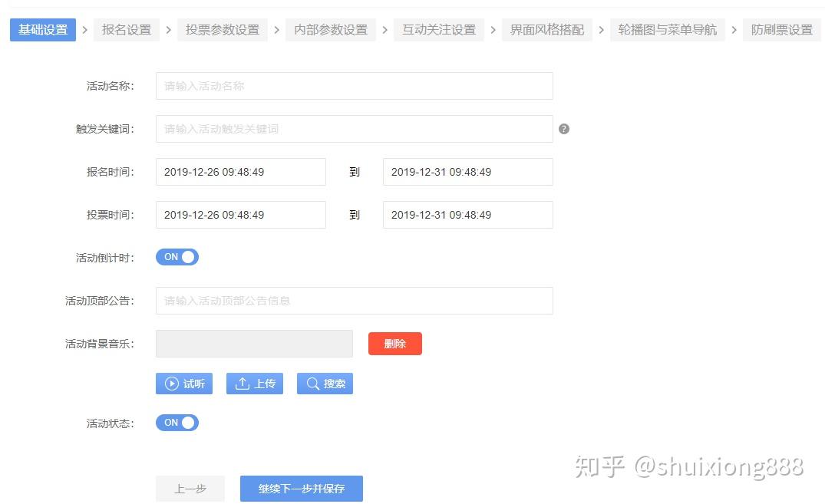Image resolution: width=825 pixels, height=504 pixels.
Task: Open the 报名时间 end date field
Action: [x=467, y=172]
